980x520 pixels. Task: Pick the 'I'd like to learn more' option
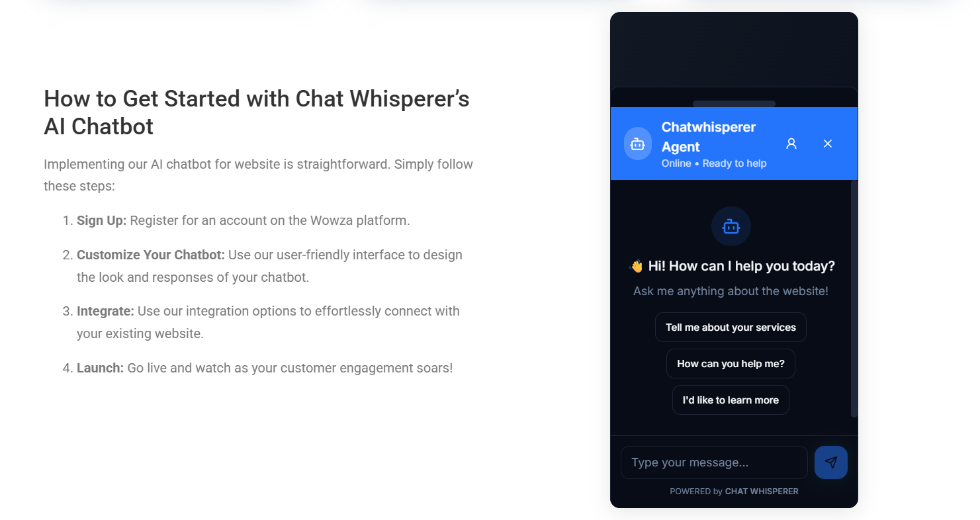coord(731,400)
